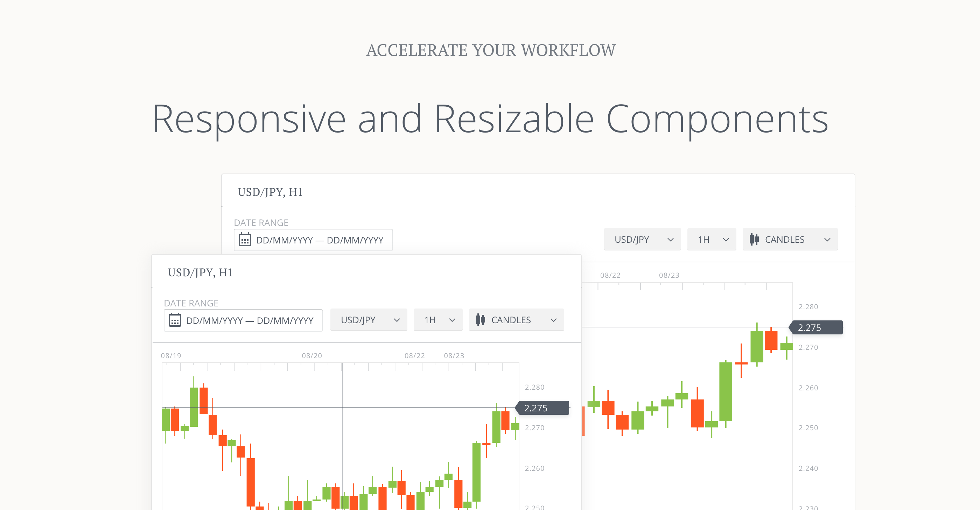980x510 pixels.
Task: Expand the 1H timeframe dropdown menu
Action: (436, 319)
